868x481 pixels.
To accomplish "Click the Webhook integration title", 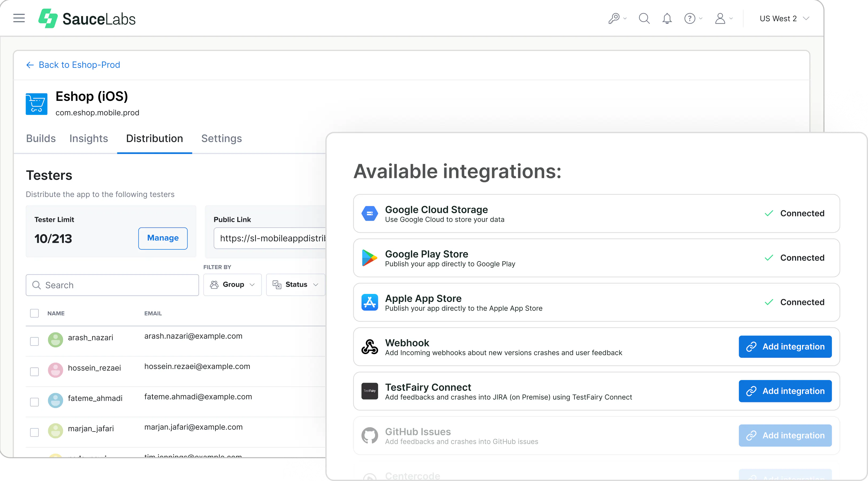I will [407, 343].
